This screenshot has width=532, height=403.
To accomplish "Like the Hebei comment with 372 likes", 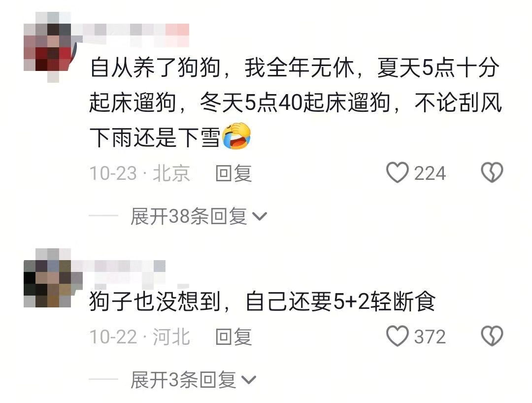I will tap(397, 336).
